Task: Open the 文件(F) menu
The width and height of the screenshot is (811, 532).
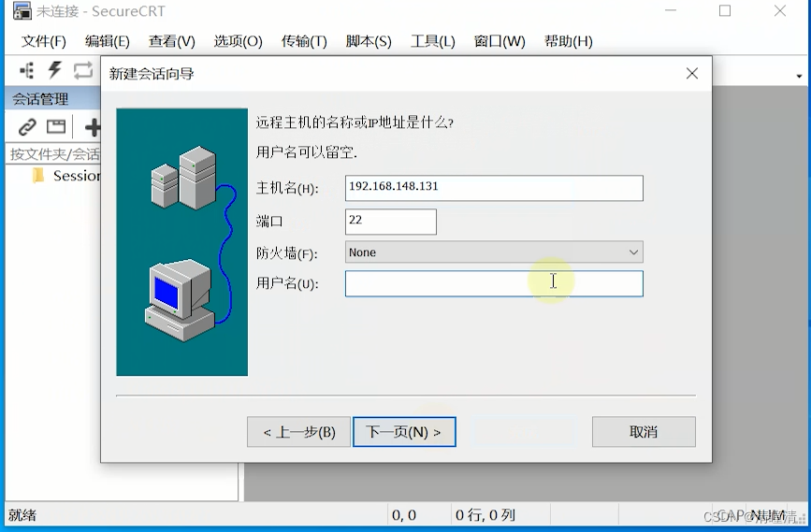Action: [x=43, y=41]
